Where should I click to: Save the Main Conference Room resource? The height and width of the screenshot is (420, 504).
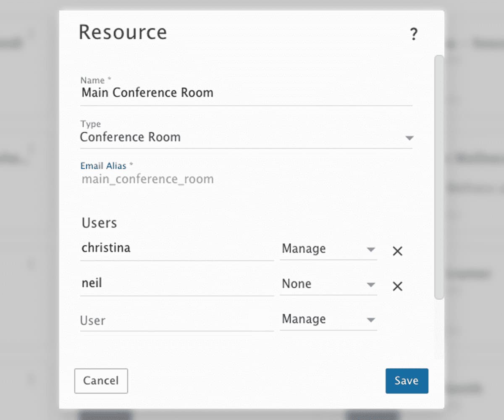(407, 381)
